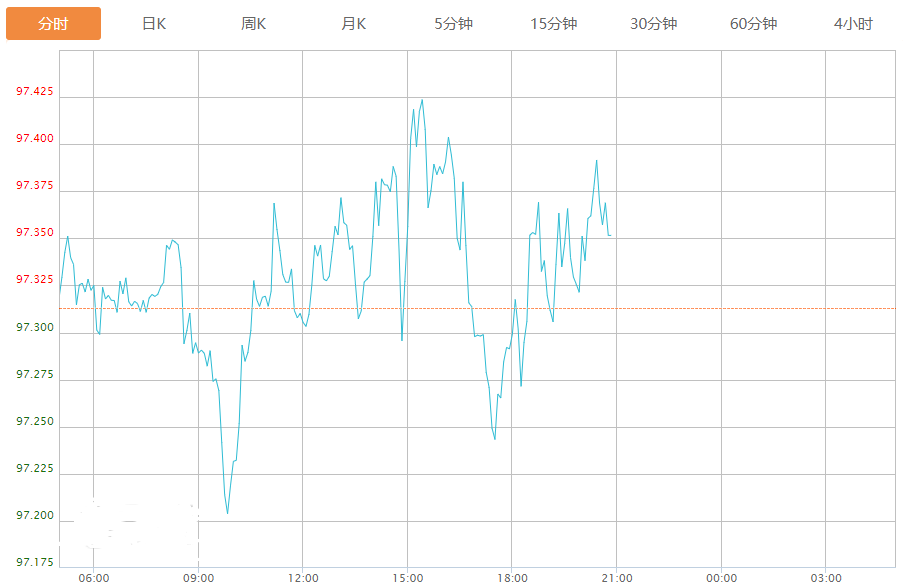
Task: Click the 97.425 price axis label
Action: 35,92
